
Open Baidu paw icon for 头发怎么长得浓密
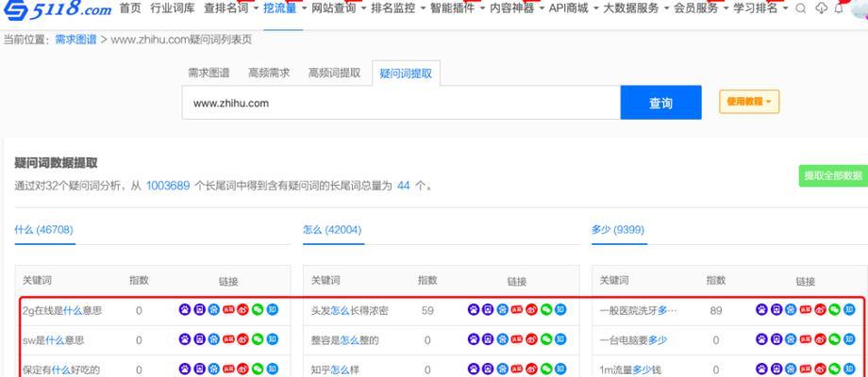pos(474,310)
